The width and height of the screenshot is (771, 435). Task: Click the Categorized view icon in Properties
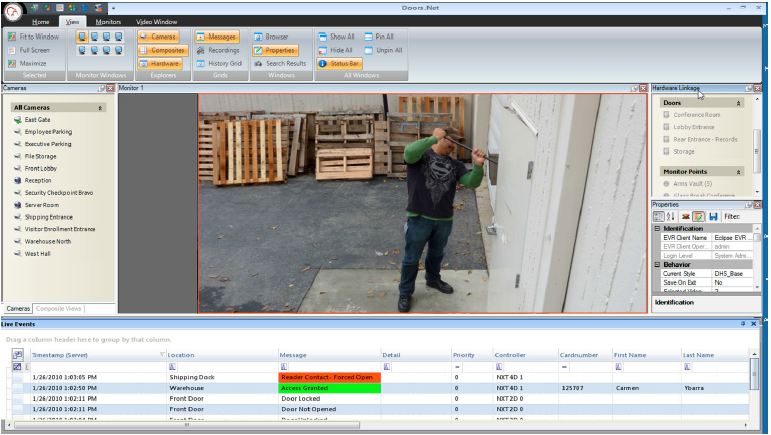tap(658, 216)
